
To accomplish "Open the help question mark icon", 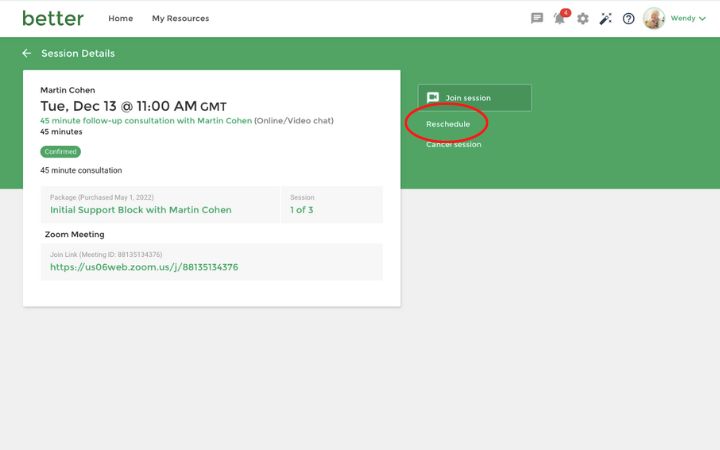I will [629, 19].
